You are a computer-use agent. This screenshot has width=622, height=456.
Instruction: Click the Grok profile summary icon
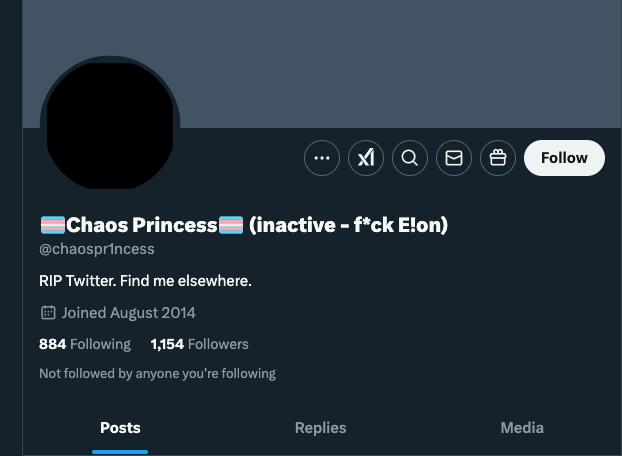pos(366,158)
